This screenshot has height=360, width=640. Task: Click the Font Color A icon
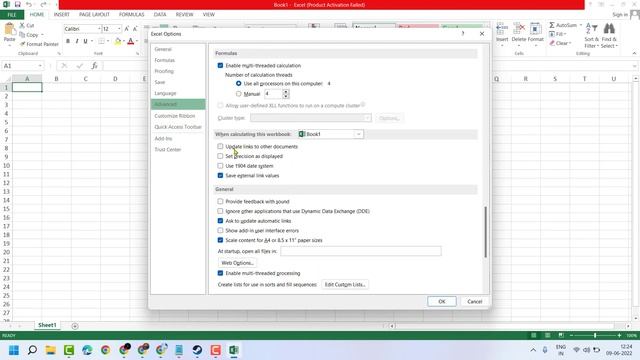131,41
